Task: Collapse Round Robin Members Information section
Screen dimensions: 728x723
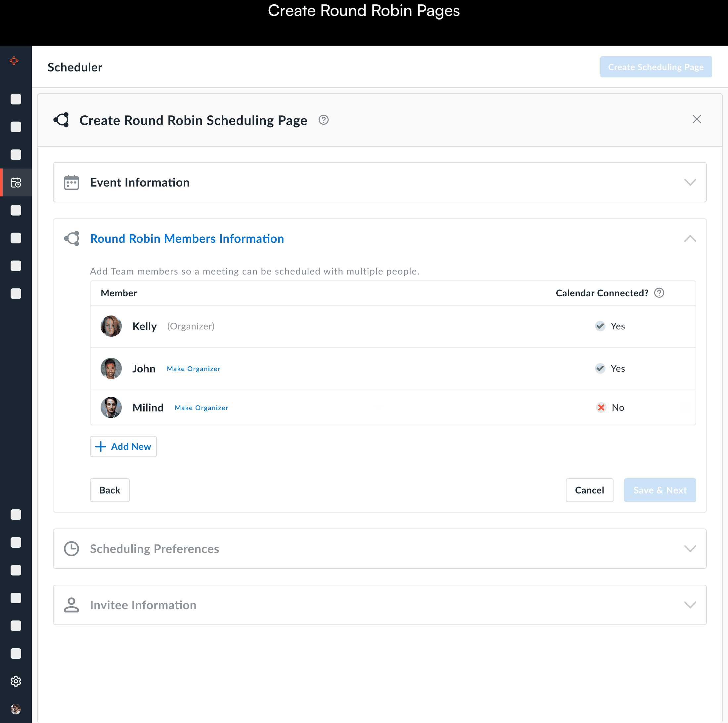Action: tap(690, 238)
